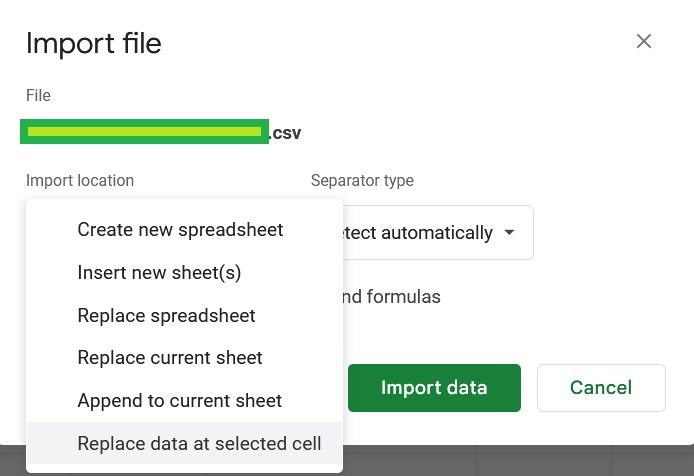Close the Import file dialog

pyautogui.click(x=644, y=41)
